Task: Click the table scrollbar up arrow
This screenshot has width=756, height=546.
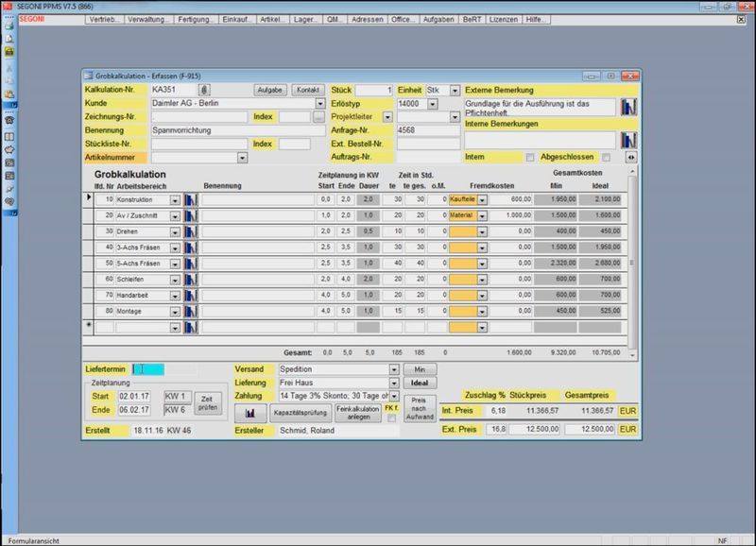Action: (x=632, y=172)
